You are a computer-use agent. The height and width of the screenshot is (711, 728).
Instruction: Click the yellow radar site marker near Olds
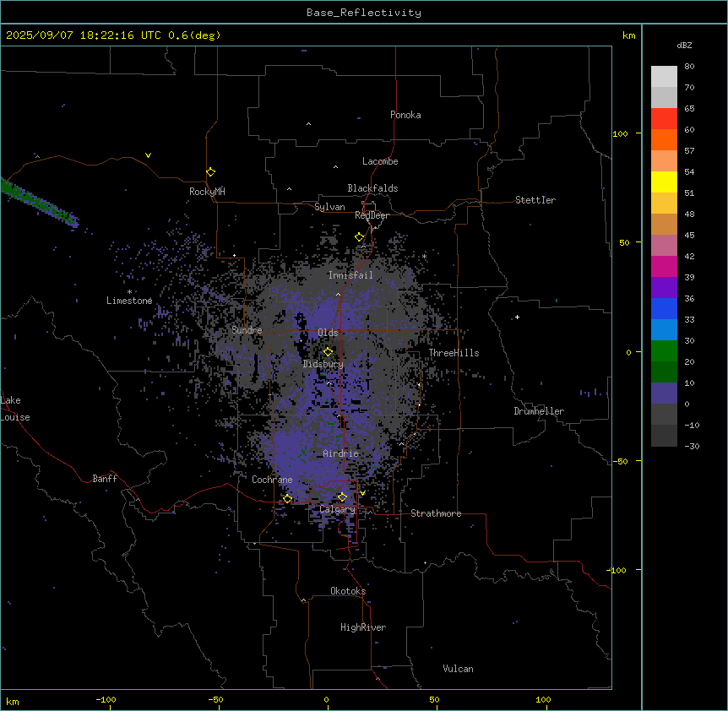[x=329, y=352]
